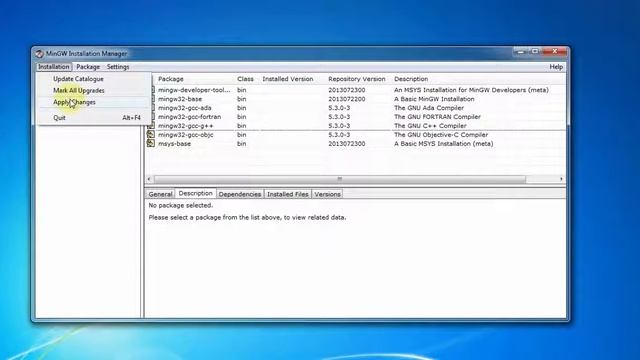Image resolution: width=640 pixels, height=360 pixels.
Task: Click the Repository Version column header
Action: pos(357,79)
